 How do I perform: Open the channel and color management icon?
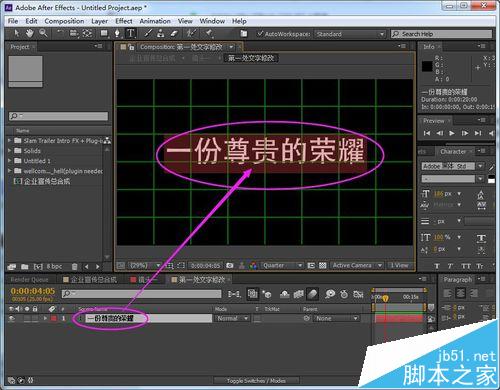coord(253,266)
